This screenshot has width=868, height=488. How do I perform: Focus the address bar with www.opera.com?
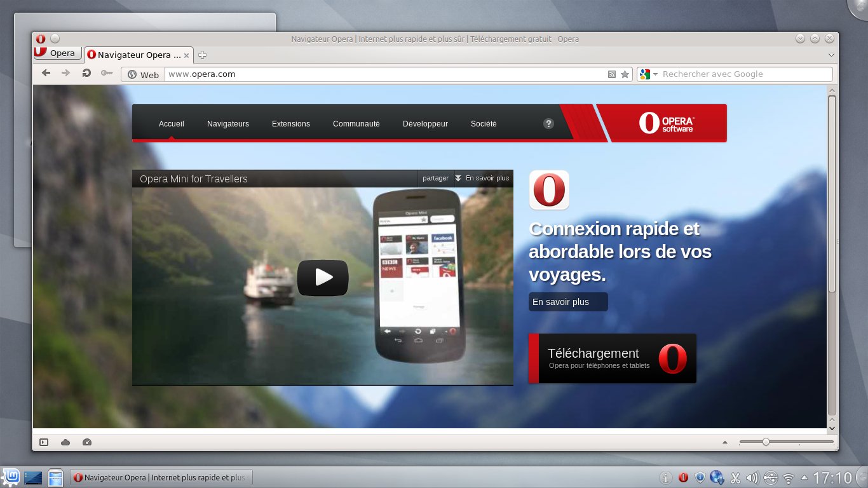pyautogui.click(x=384, y=74)
